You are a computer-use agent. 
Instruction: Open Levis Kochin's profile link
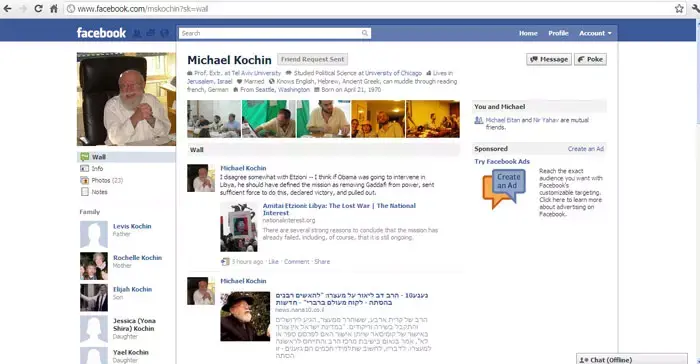tap(132, 226)
